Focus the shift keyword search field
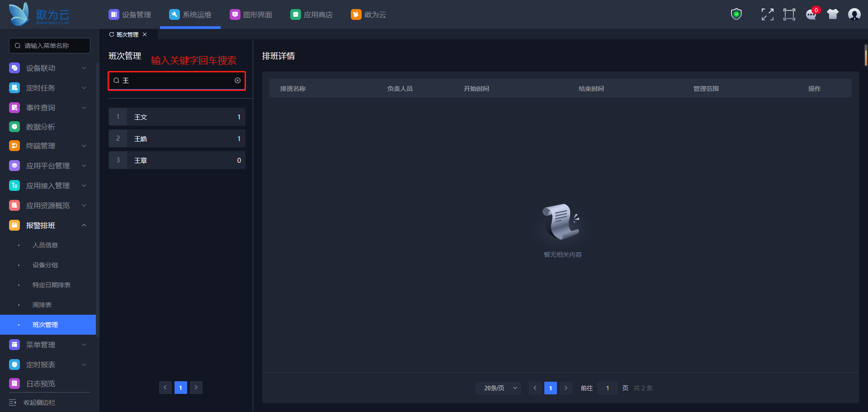 pos(177,81)
